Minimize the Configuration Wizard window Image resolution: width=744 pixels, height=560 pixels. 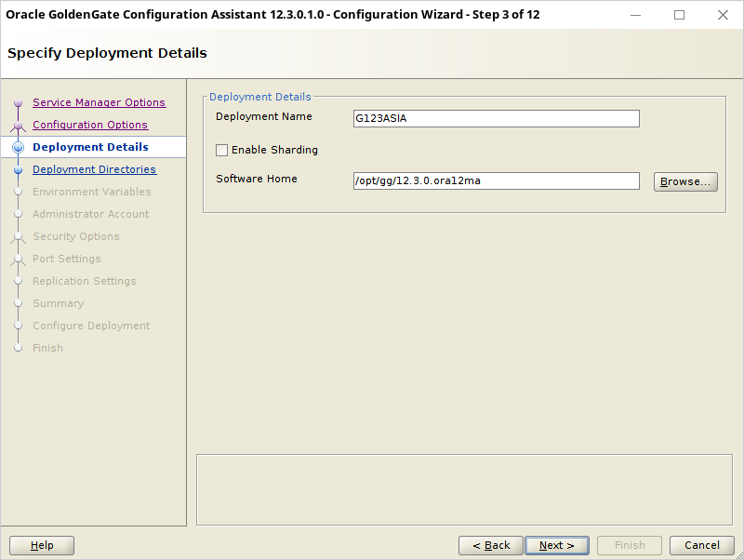tap(635, 15)
